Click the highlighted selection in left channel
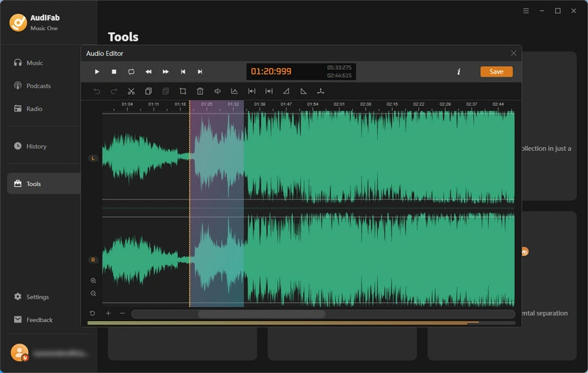This screenshot has height=373, width=588. (x=217, y=156)
